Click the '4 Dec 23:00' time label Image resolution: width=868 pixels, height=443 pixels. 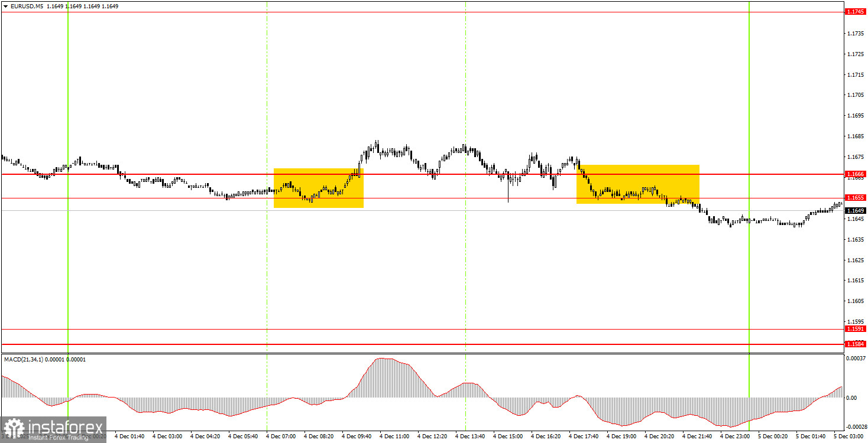click(734, 437)
